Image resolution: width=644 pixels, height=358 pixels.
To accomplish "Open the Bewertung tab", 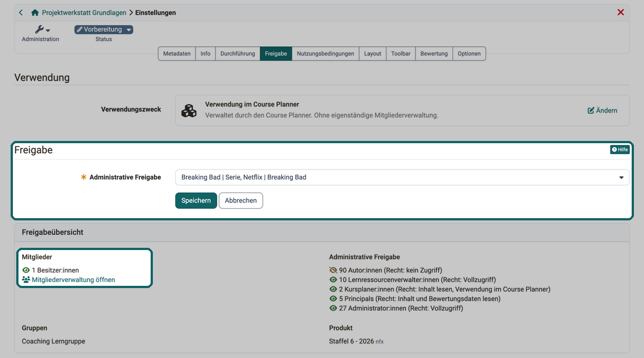I will coord(433,54).
